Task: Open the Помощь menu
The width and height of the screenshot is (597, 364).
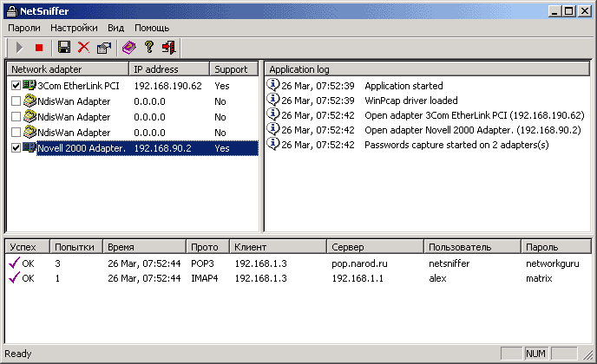Action: pyautogui.click(x=152, y=28)
